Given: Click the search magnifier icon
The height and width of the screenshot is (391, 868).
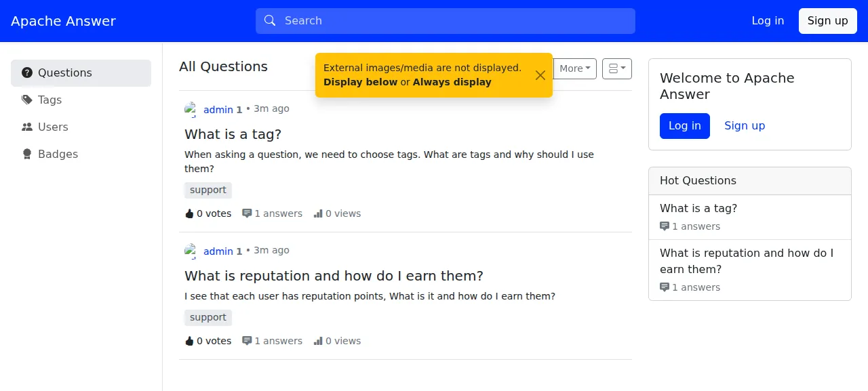Looking at the screenshot, I should click(x=270, y=21).
